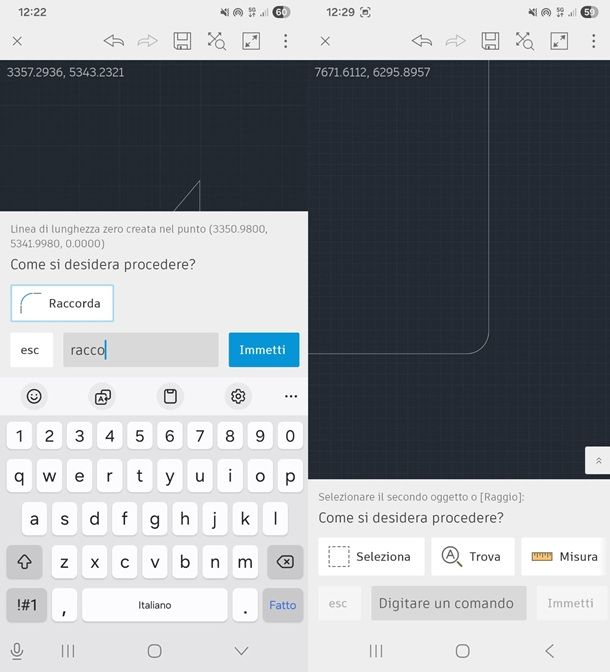The width and height of the screenshot is (610, 672).
Task: Tap the number key 5
Action: click(140, 436)
